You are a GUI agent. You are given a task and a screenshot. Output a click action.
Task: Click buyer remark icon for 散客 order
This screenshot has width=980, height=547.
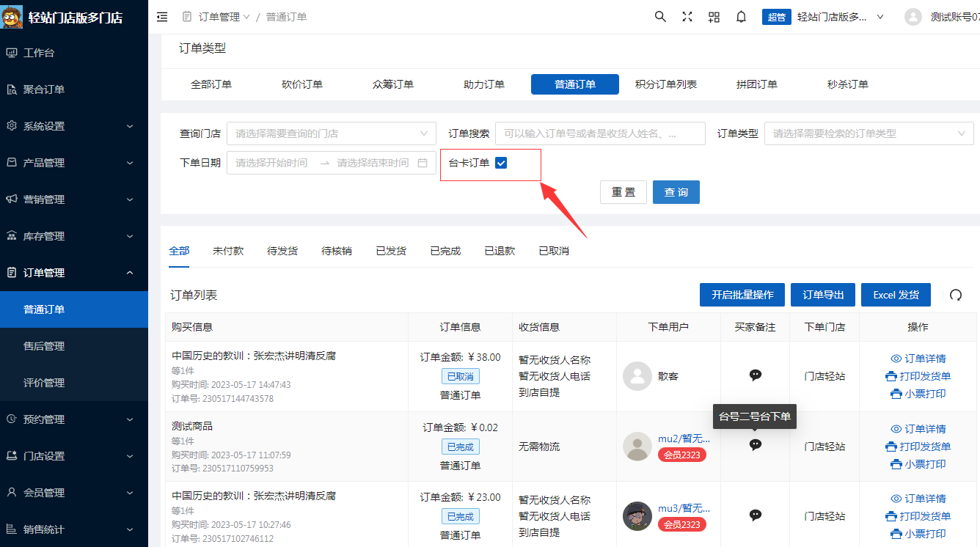tap(755, 375)
